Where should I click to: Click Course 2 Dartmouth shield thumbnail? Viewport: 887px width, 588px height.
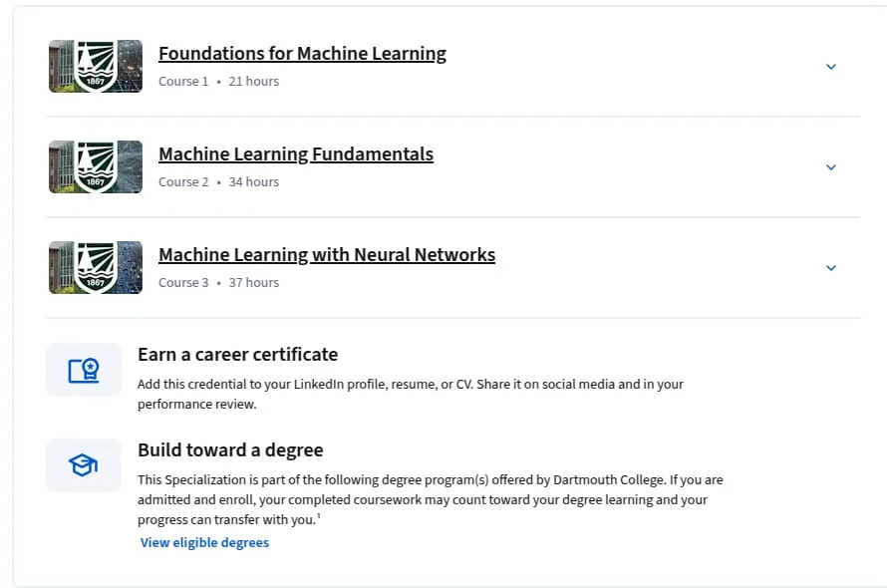[96, 167]
